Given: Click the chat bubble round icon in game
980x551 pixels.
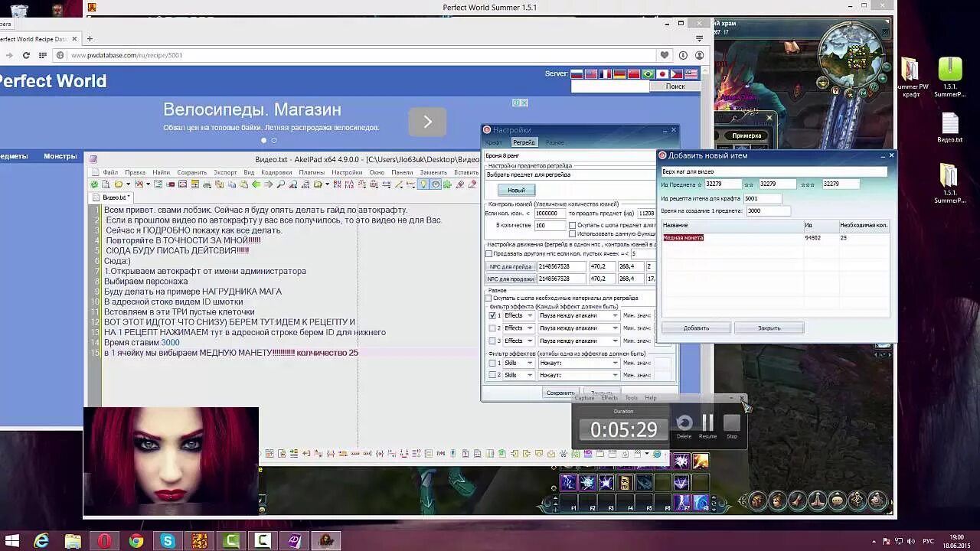Looking at the screenshot, I should coord(837,500).
